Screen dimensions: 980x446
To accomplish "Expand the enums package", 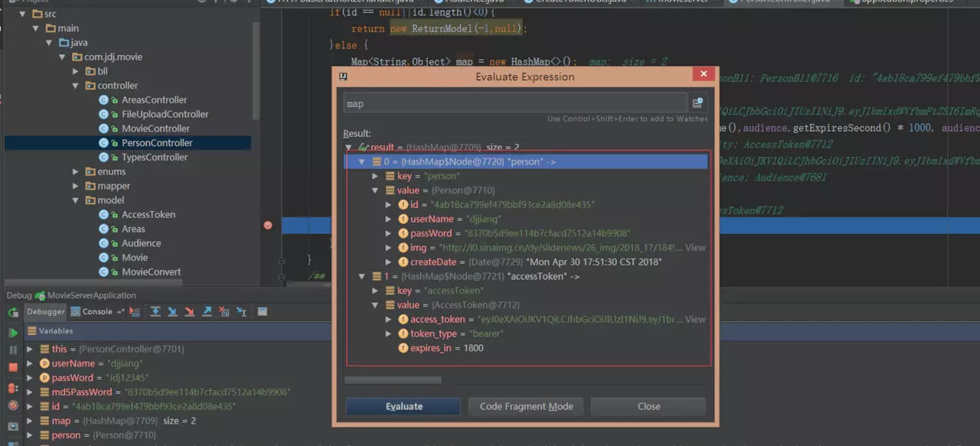I will click(76, 171).
